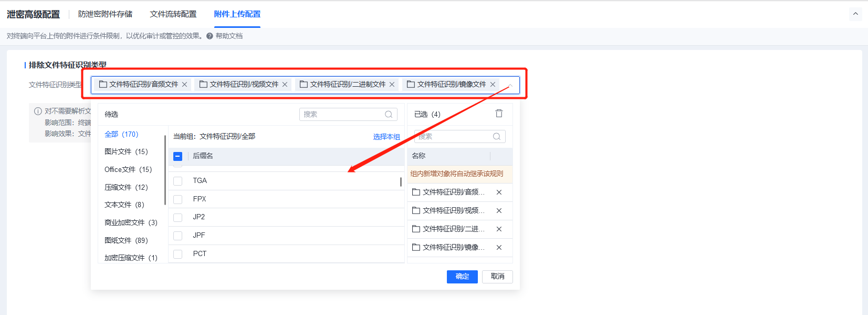Image resolution: width=868 pixels, height=315 pixels.
Task: Click the 帮助文档 help question icon
Action: (210, 36)
